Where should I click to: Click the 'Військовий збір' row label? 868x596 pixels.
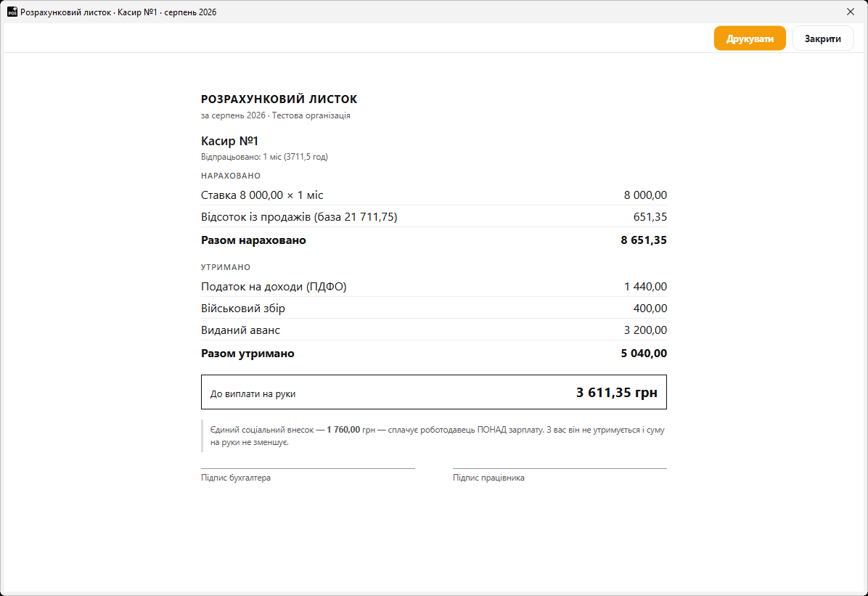point(243,308)
